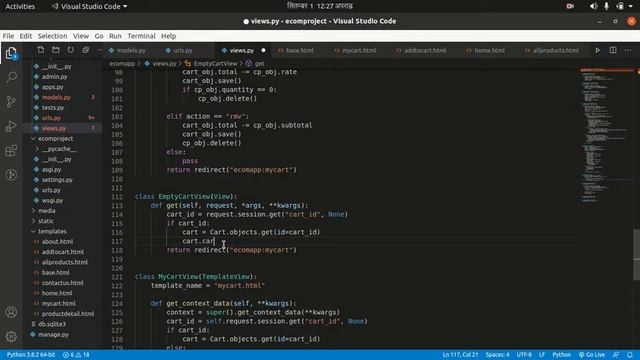Open the Selection menu
Viewport: 640px width, 360px height.
coord(52,36)
